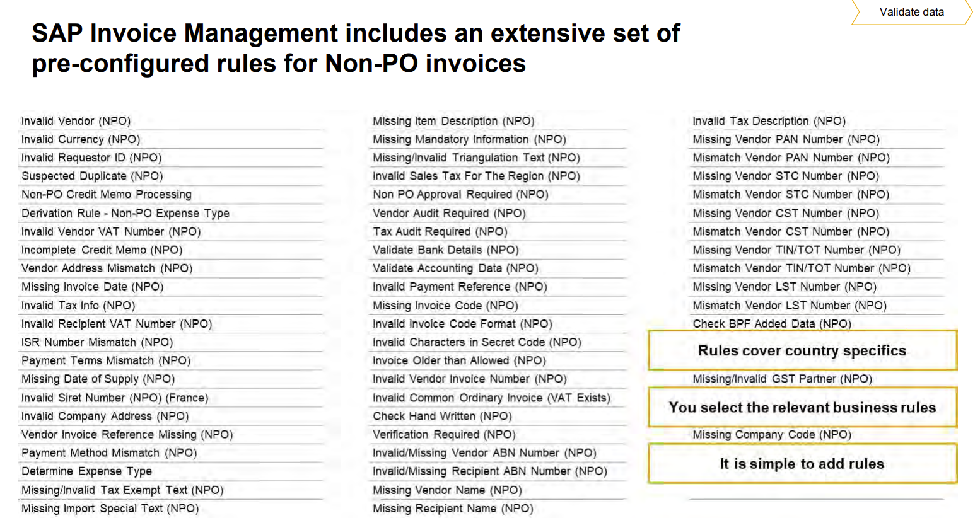Click 'You select the relevant business rules' box
This screenshot has height=518, width=980.
[802, 407]
